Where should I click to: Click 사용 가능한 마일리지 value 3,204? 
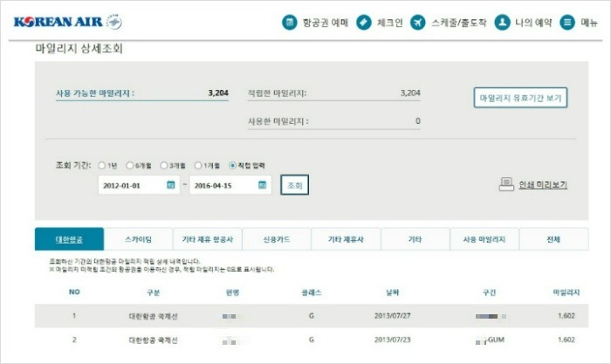218,93
